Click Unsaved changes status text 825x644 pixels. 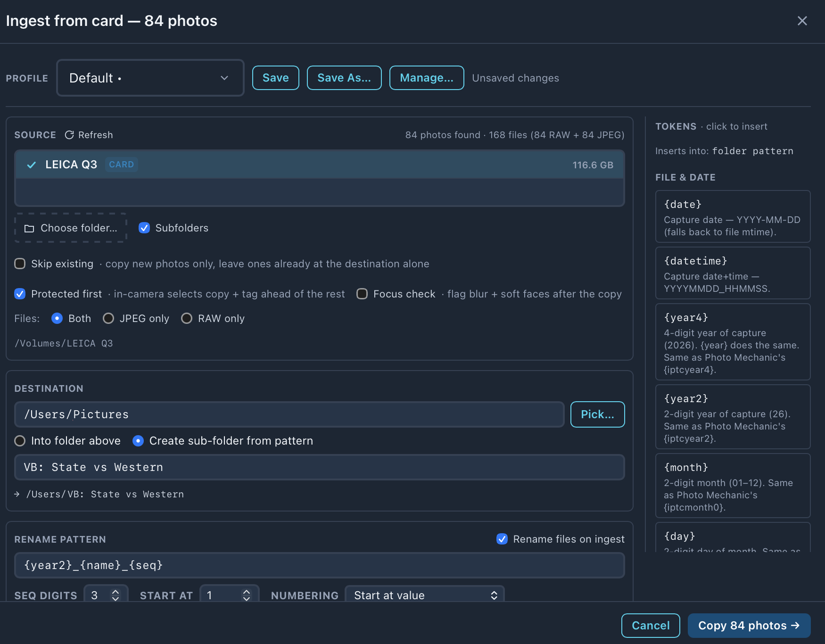(515, 78)
